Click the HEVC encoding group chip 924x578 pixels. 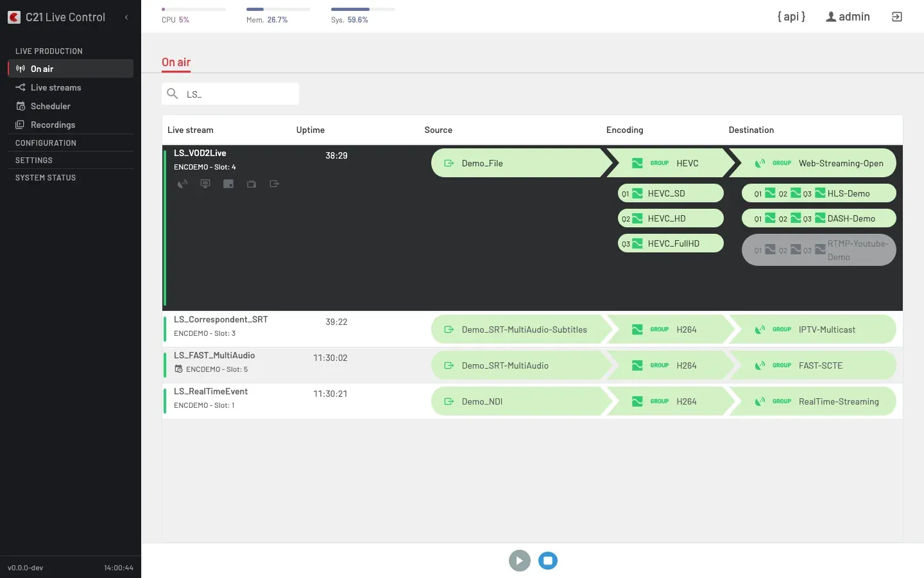tap(667, 163)
